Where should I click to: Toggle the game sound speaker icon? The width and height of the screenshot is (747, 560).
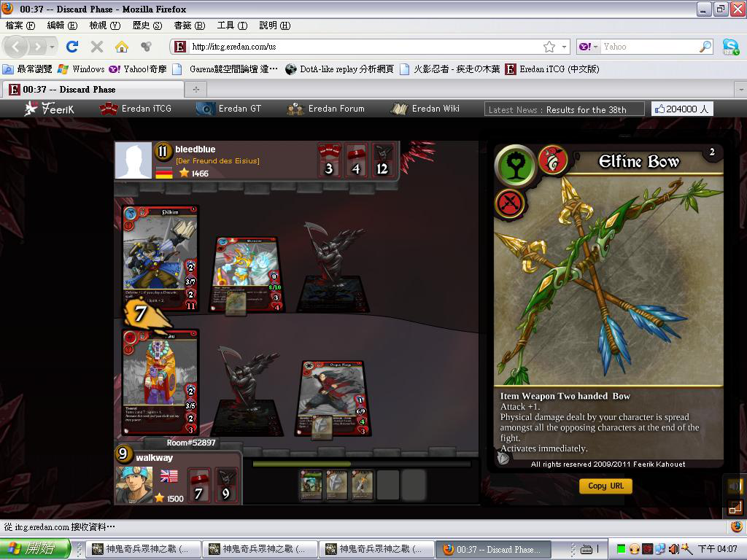(735, 486)
